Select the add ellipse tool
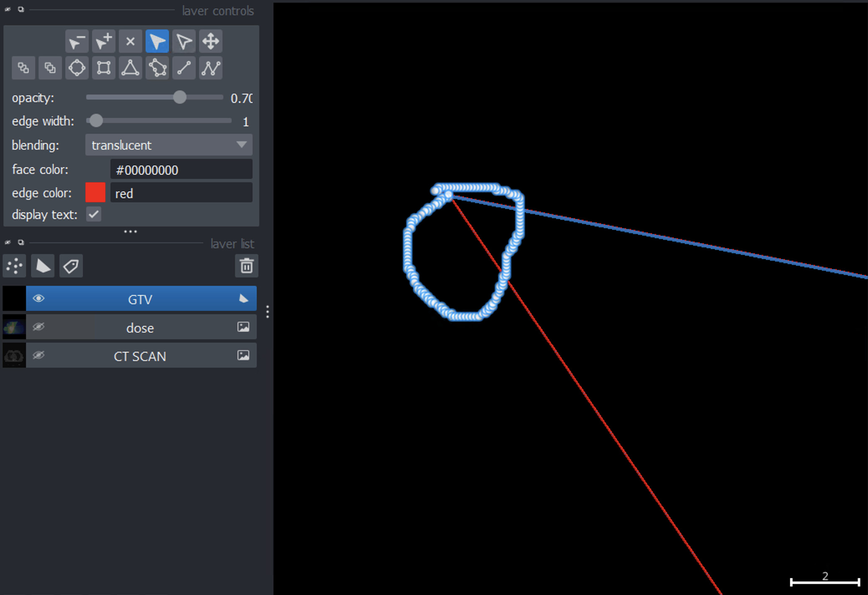Screen dimensions: 868x595 (x=77, y=68)
